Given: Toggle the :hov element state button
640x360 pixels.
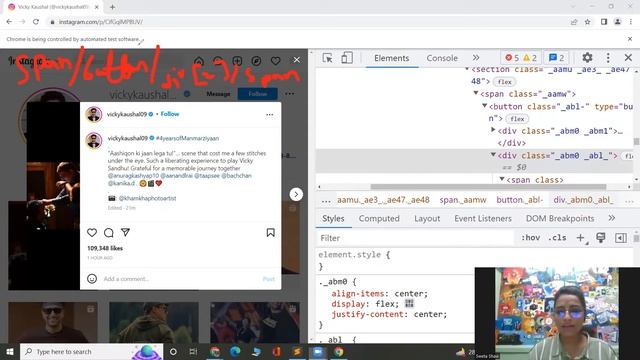Looking at the screenshot, I should (x=531, y=238).
